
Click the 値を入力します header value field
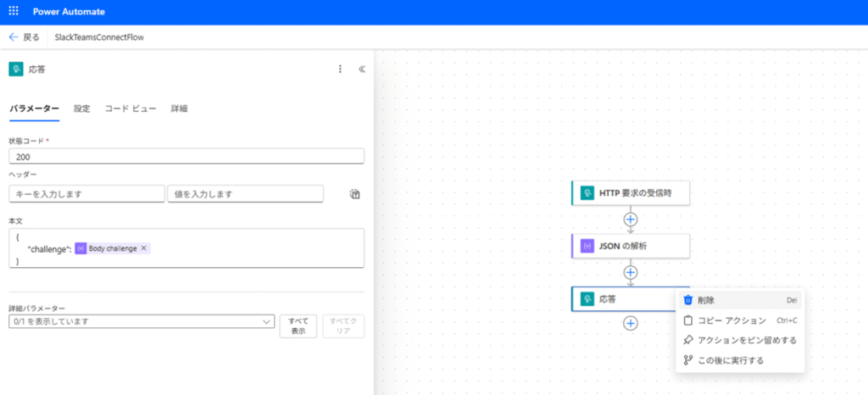(x=245, y=193)
